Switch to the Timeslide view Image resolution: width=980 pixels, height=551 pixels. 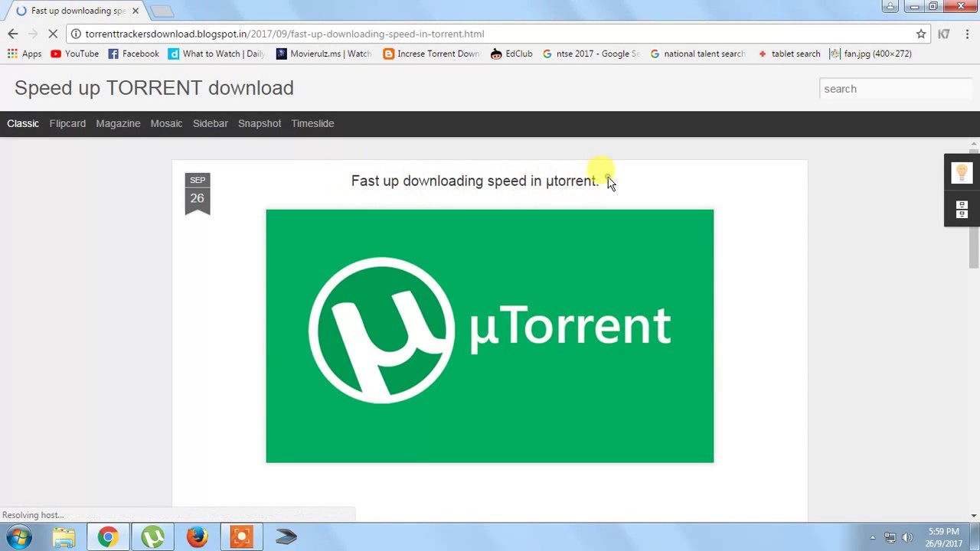312,123
